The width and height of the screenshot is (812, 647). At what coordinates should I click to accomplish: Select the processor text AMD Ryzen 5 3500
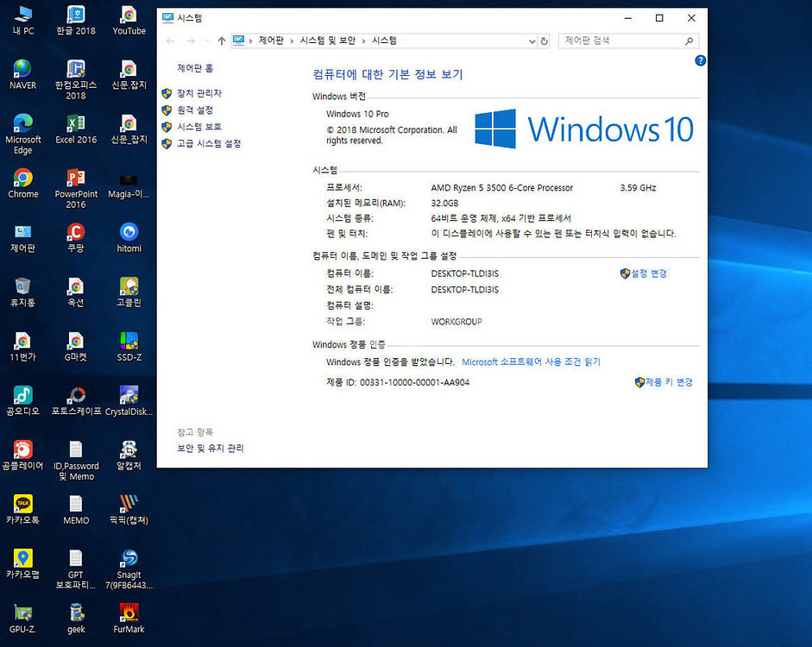502,188
